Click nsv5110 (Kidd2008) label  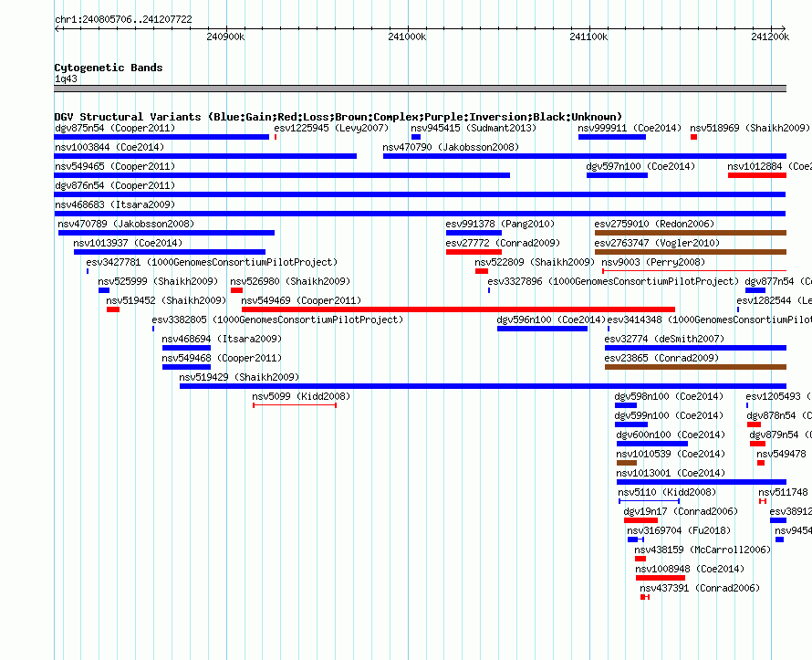point(667,492)
